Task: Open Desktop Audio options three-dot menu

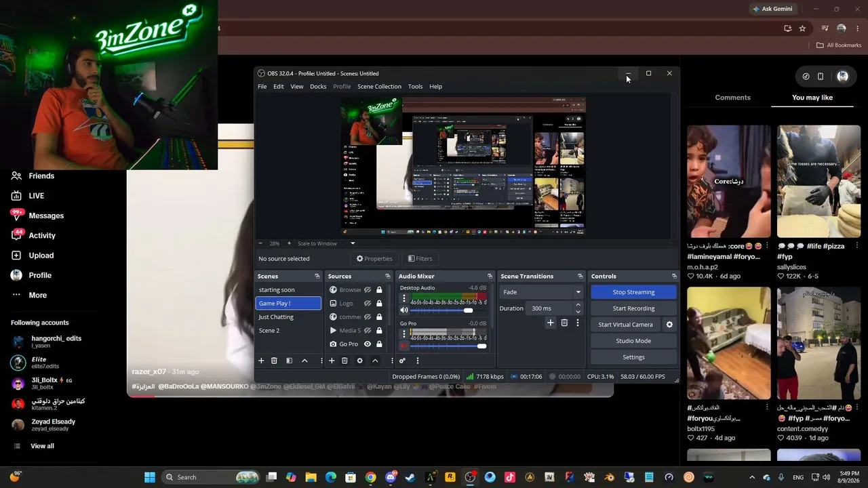Action: tap(404, 298)
